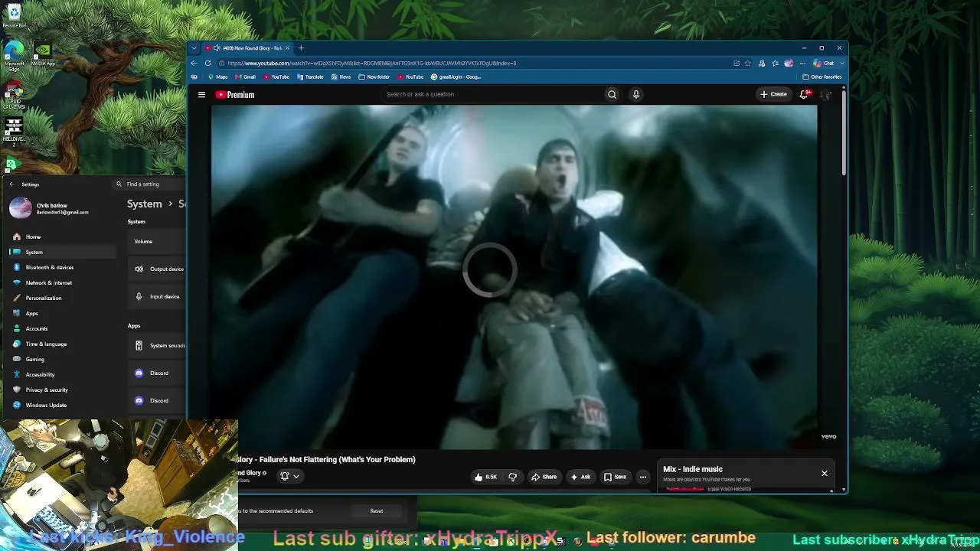The image size is (980, 551).
Task: Click the Find a setting search box
Action: coord(150,184)
